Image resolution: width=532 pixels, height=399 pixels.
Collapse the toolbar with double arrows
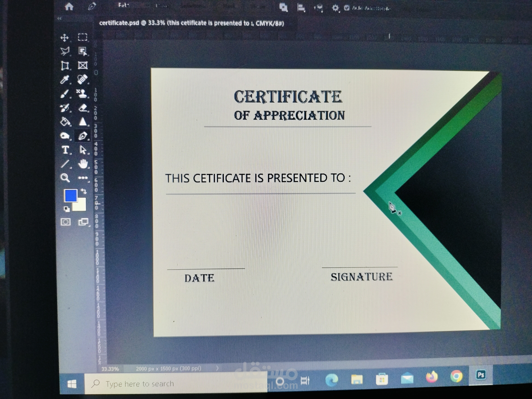[59, 19]
